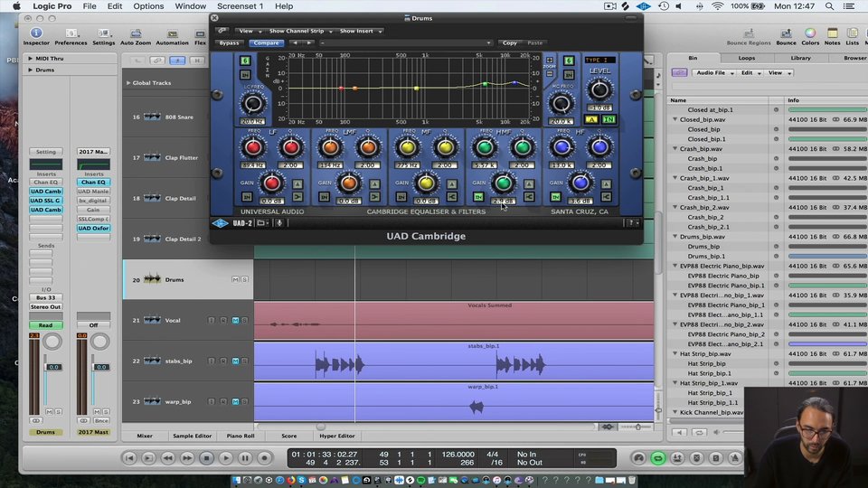
Task: Open the Audio File menu in Bin
Action: point(714,72)
